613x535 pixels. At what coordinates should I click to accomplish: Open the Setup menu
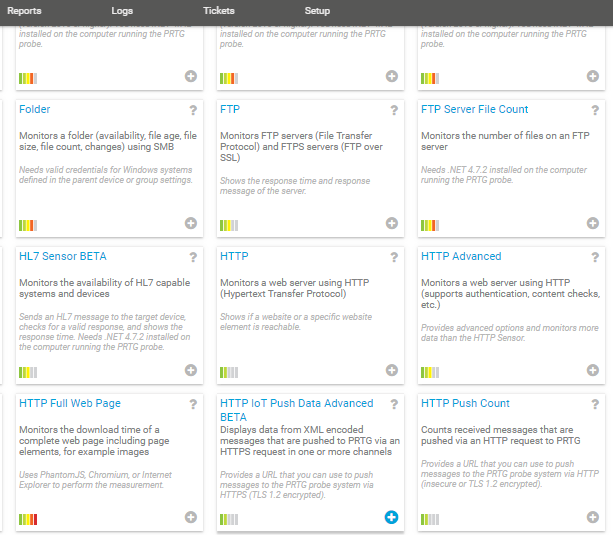click(317, 10)
